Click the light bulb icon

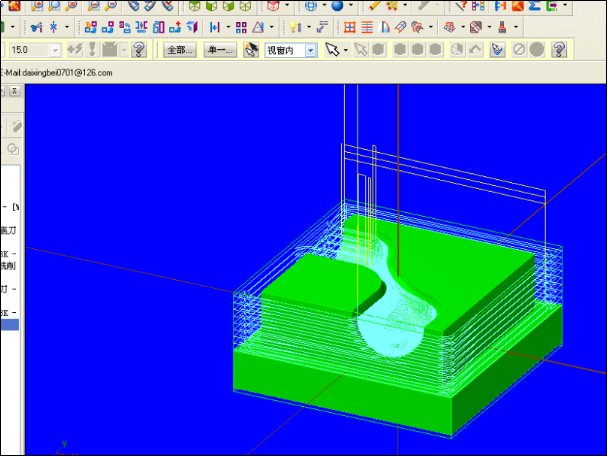[x=295, y=27]
